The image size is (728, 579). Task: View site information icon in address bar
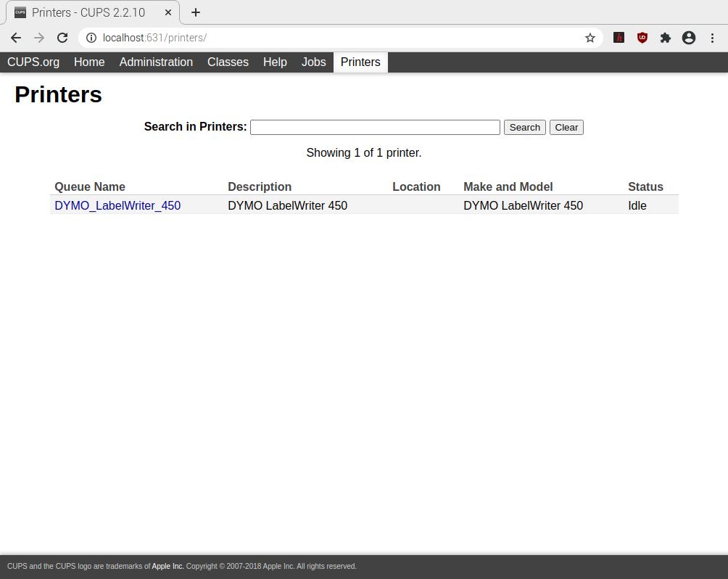click(x=91, y=38)
